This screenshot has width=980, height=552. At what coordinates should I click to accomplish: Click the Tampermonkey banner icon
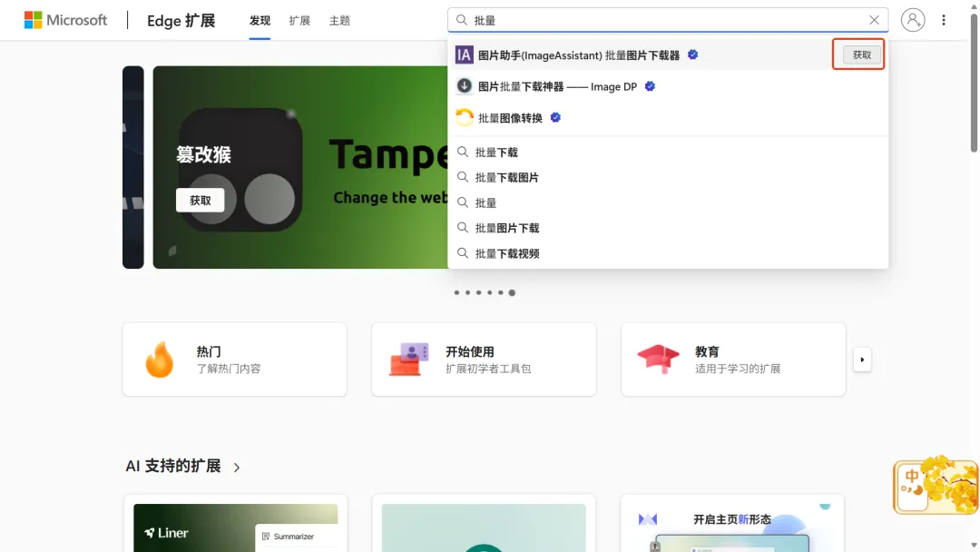pos(240,170)
